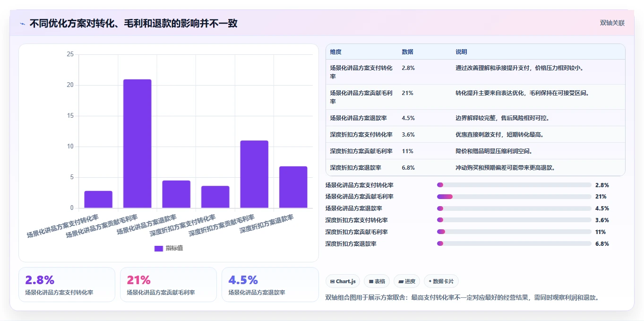The height and width of the screenshot is (321, 644).
Task: Click the chart title 不同优化方案对转化、毛利和退款的影响并不一致
Action: tap(134, 23)
